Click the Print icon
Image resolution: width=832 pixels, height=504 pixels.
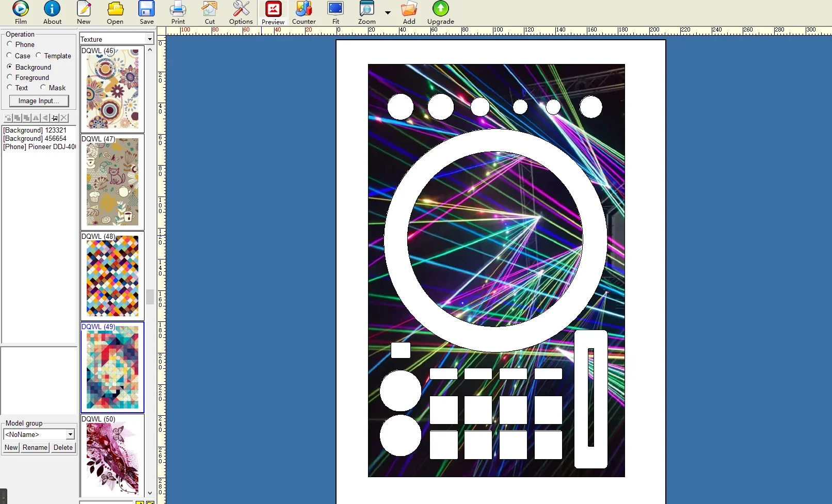click(178, 12)
